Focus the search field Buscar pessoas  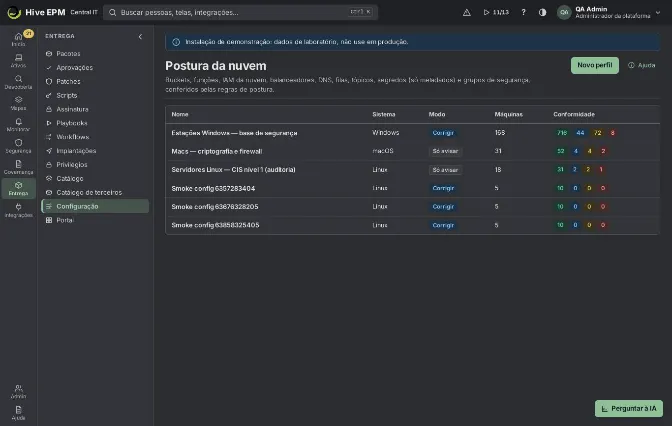click(240, 12)
